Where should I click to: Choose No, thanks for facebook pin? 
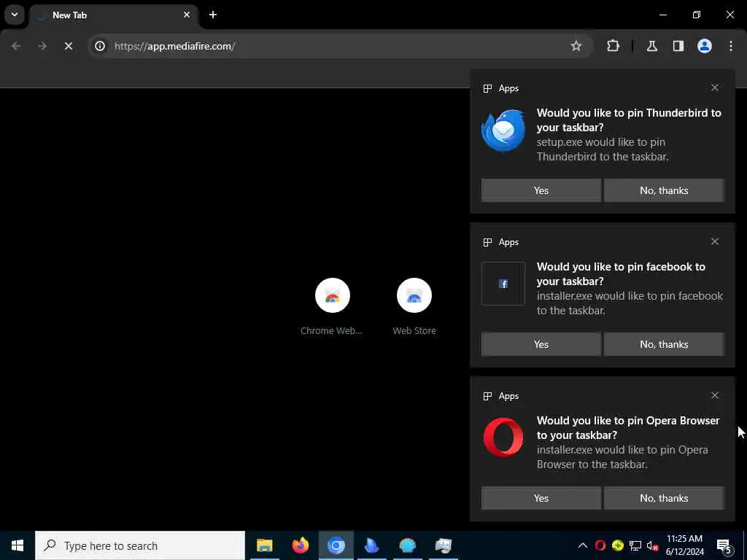click(x=664, y=344)
